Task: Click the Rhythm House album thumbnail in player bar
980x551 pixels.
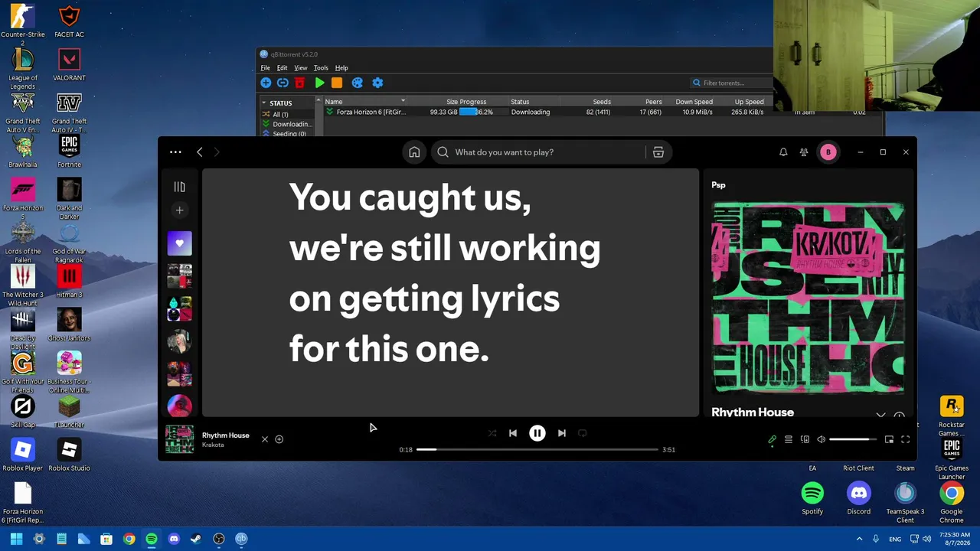Action: click(x=180, y=439)
